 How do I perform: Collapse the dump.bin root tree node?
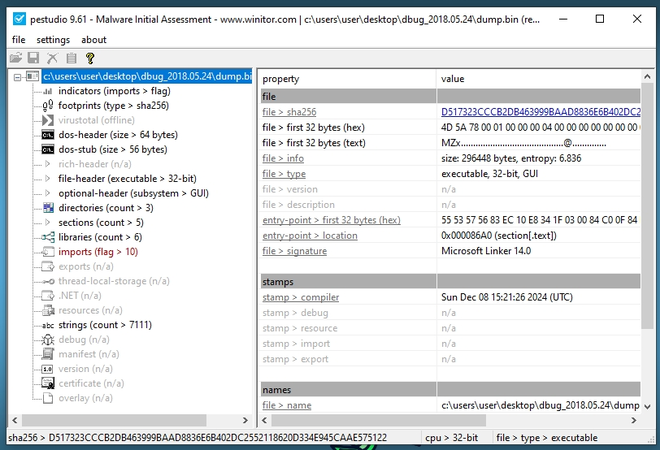click(x=15, y=76)
